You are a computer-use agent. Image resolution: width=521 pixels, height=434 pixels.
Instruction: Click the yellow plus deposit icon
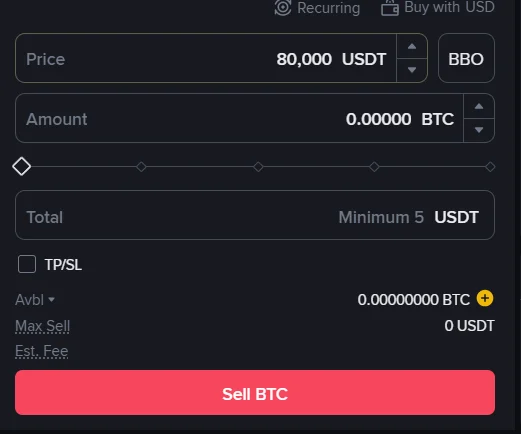point(485,298)
